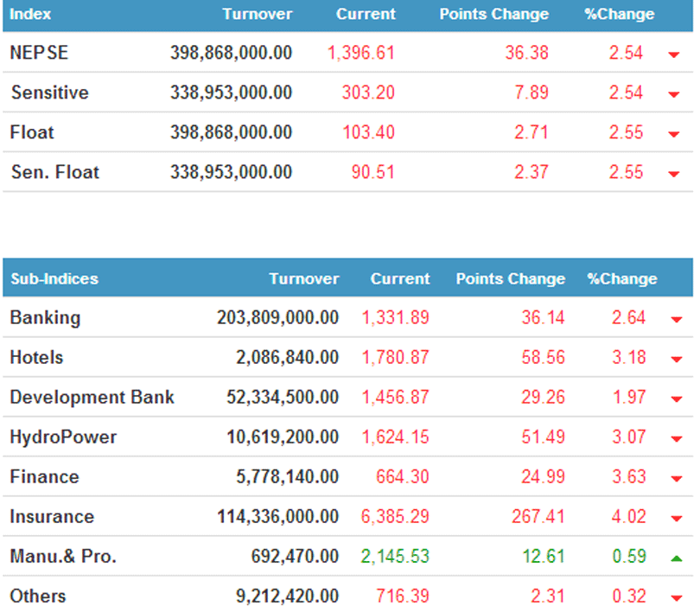
Task: Click the red down arrow in NEPSE row
Action: (673, 55)
